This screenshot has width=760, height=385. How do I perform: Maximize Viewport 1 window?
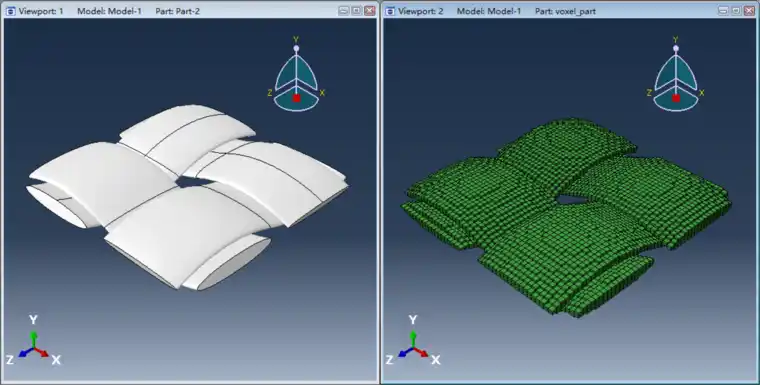coord(356,11)
